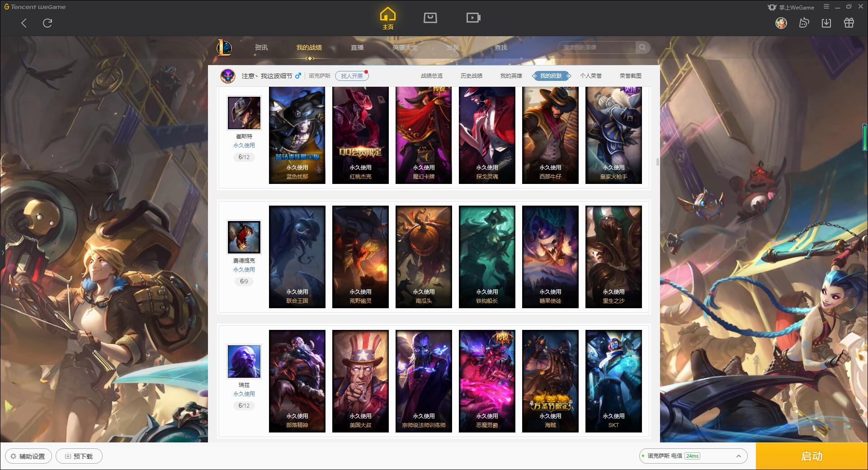Switch to the 我的战绩 tab
868x470 pixels.
309,47
